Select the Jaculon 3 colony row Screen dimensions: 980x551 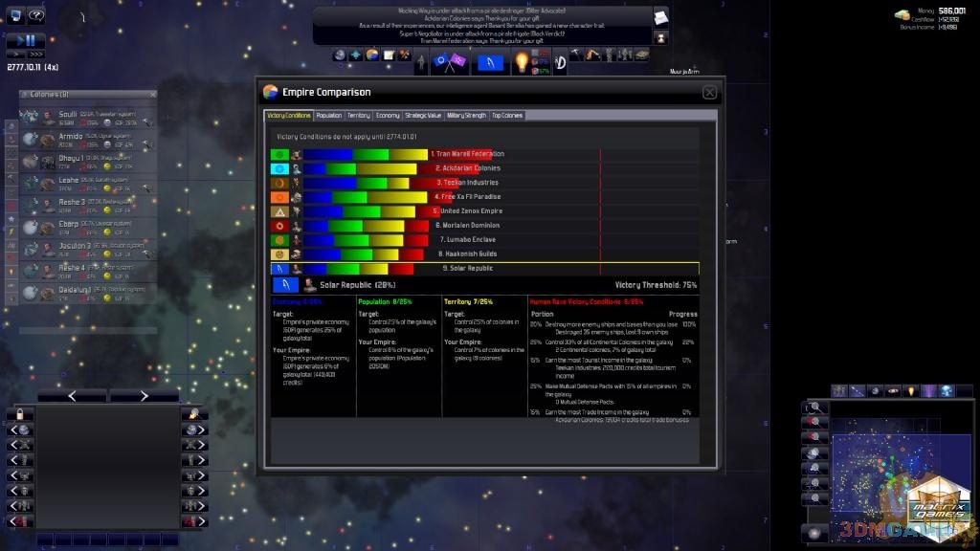(x=87, y=250)
